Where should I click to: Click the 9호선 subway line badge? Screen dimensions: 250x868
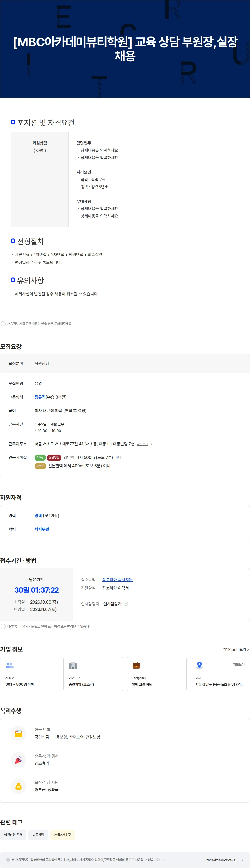pos(40,466)
